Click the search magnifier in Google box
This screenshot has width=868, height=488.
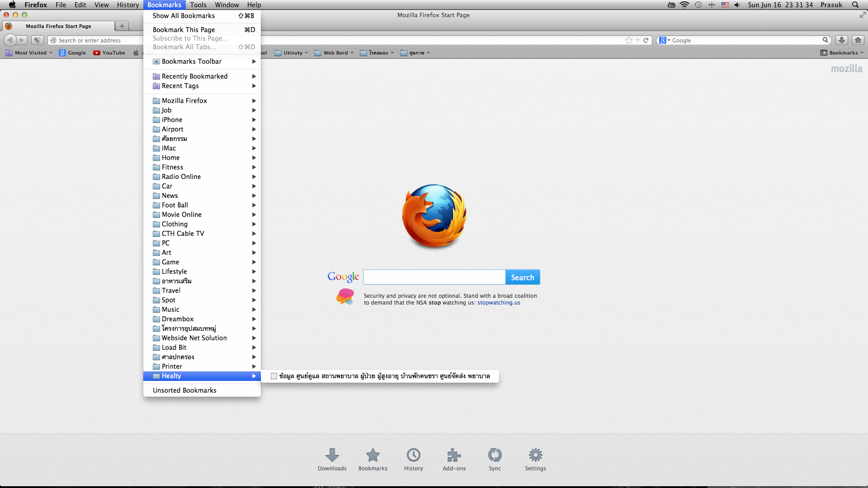[825, 40]
